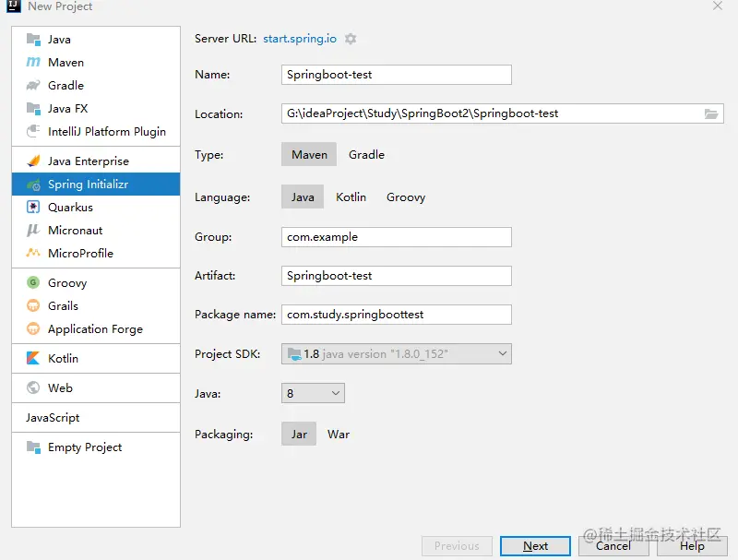Click the Application Forge icon
738x560 pixels.
(x=33, y=328)
